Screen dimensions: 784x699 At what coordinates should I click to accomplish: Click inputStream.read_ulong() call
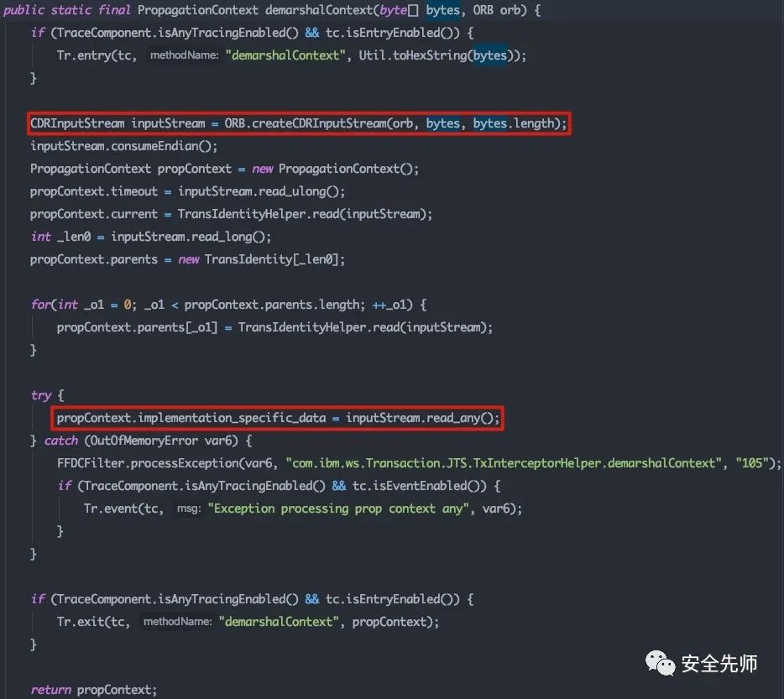point(259,191)
